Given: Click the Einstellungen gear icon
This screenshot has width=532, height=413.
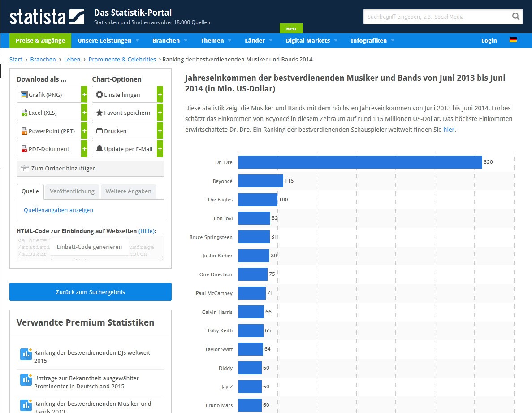Looking at the screenshot, I should pyautogui.click(x=99, y=95).
